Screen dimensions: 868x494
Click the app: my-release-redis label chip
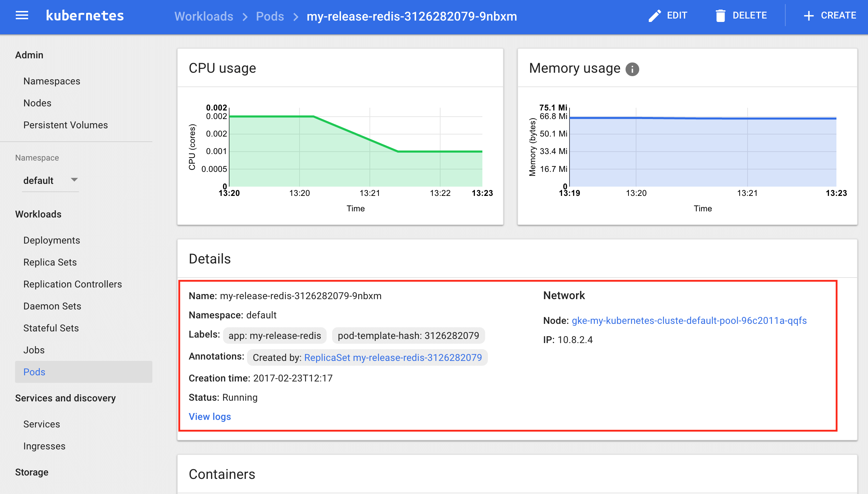coord(274,336)
